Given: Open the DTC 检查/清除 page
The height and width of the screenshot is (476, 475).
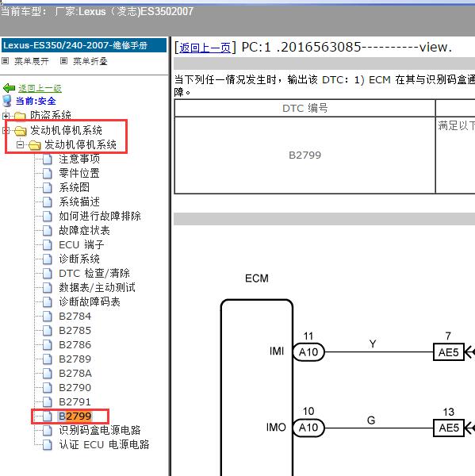Looking at the screenshot, I should click(x=94, y=273).
